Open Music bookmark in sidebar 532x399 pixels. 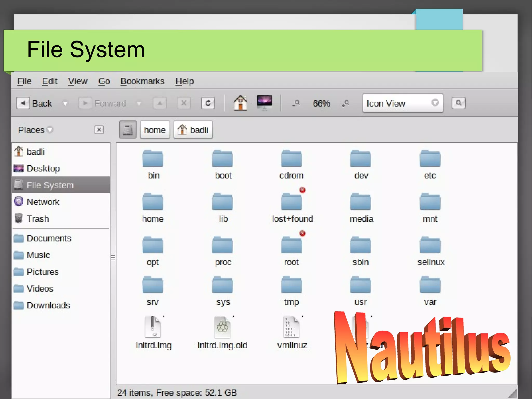click(x=61, y=255)
